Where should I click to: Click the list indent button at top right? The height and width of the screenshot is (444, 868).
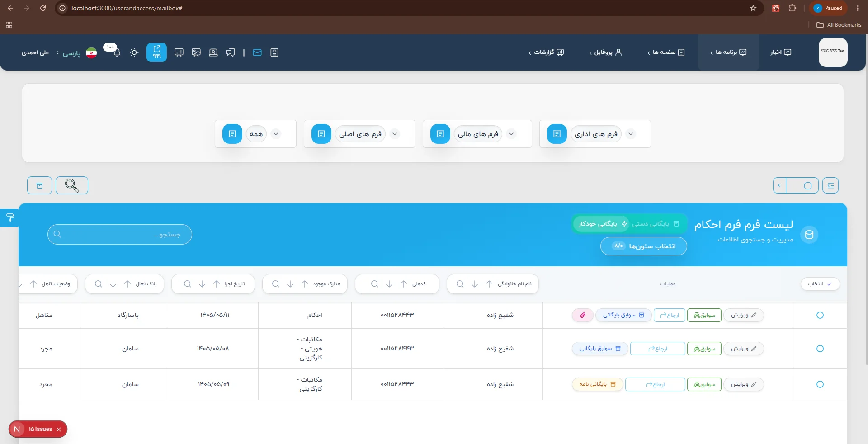coord(830,185)
